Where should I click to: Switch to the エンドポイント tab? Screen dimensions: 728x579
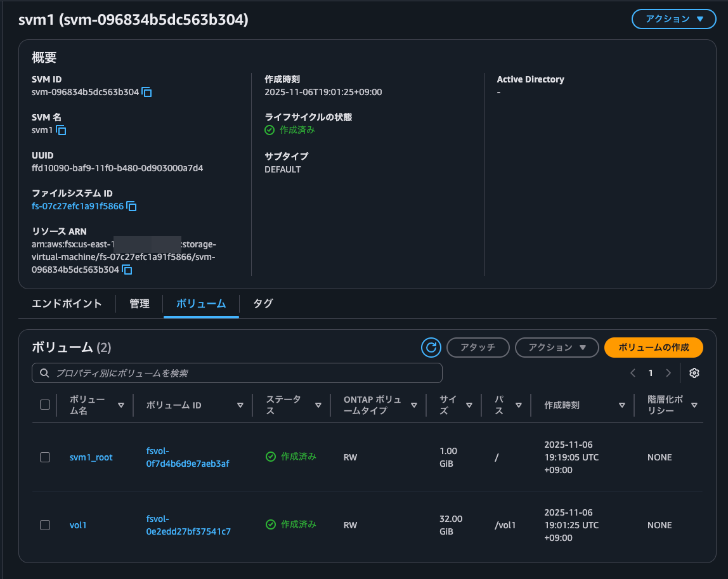(x=67, y=304)
